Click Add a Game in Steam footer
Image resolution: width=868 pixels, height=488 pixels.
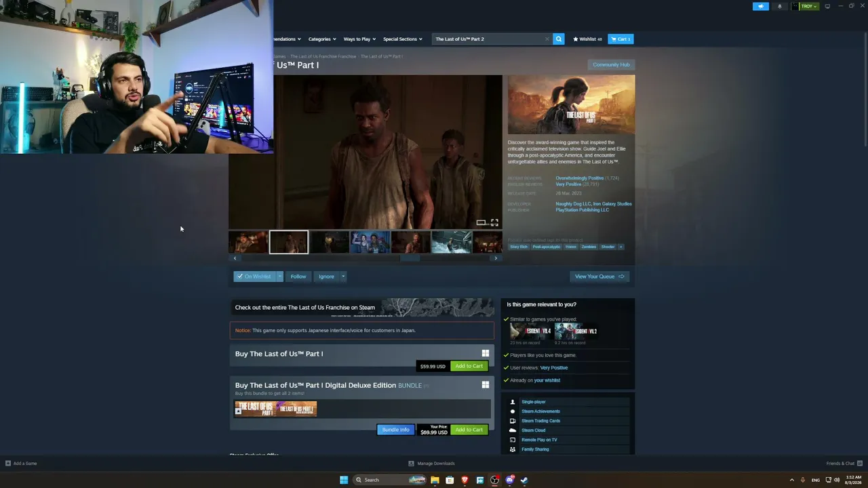pos(21,464)
